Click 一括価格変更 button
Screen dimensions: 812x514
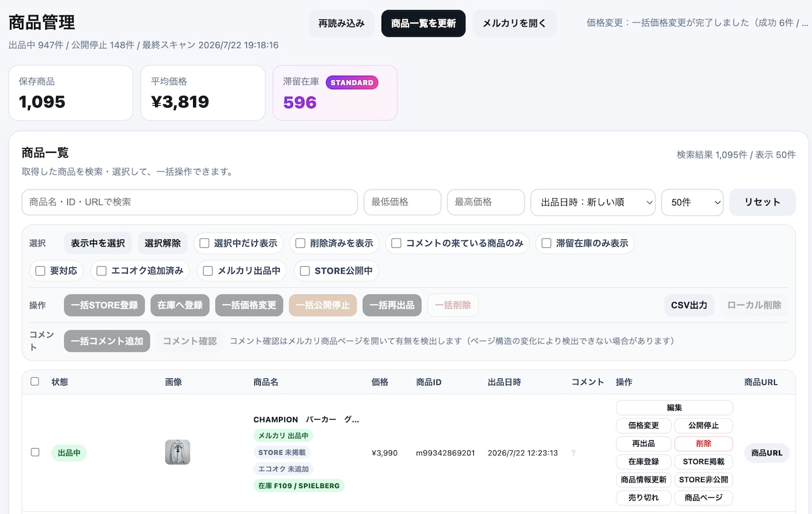pyautogui.click(x=249, y=305)
